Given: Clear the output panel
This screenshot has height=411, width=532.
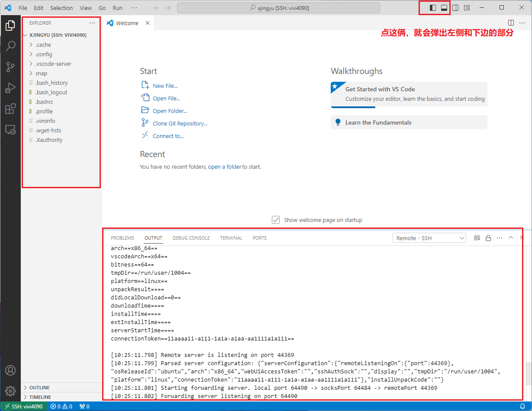Looking at the screenshot, I should [x=477, y=238].
